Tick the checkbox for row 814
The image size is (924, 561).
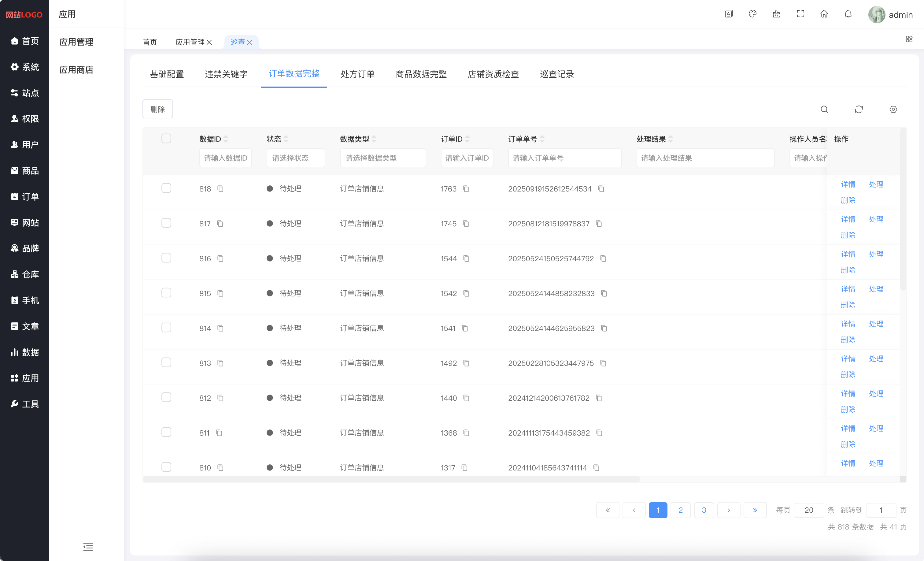click(166, 328)
